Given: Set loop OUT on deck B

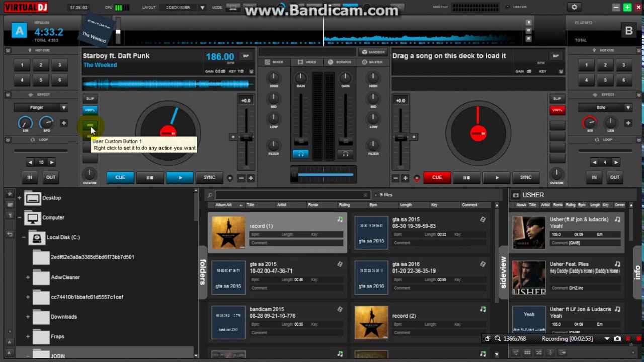Looking at the screenshot, I should tap(615, 177).
